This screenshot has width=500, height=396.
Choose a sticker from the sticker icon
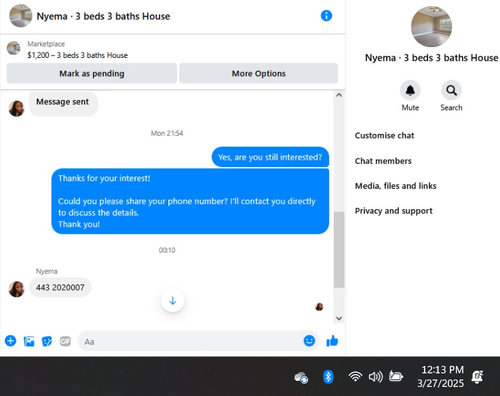point(47,341)
